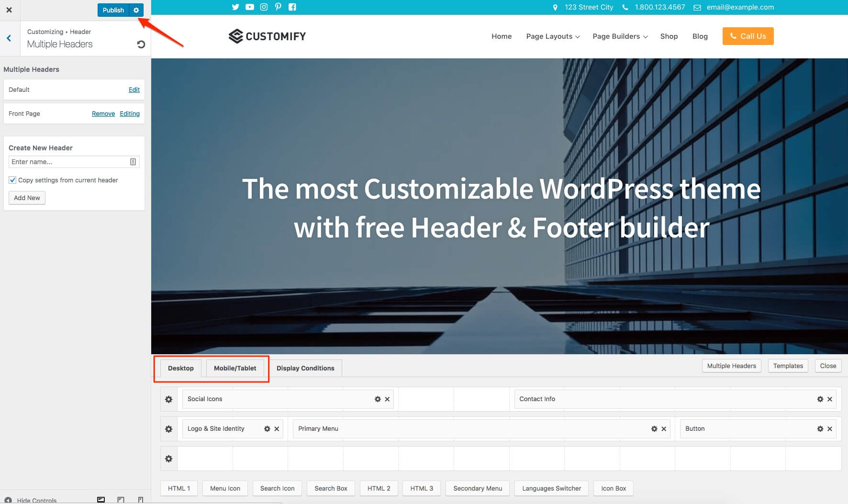
Task: Remove Logo & Site Identity item
Action: pos(277,429)
